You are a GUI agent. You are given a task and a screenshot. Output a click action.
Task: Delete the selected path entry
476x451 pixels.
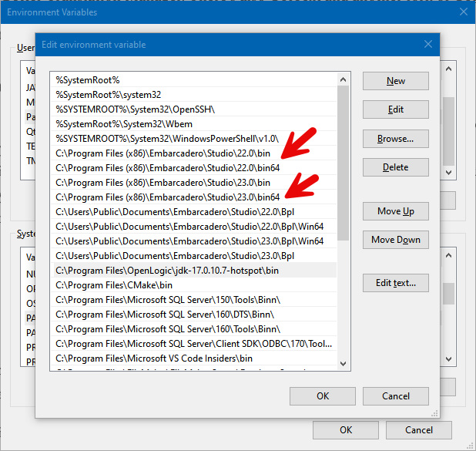pos(396,167)
